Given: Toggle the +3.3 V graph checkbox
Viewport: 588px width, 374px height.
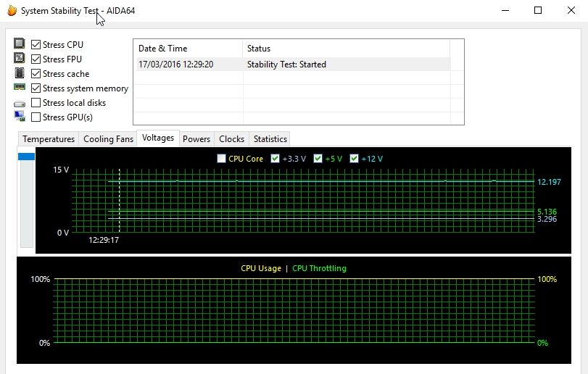Looking at the screenshot, I should click(x=276, y=159).
